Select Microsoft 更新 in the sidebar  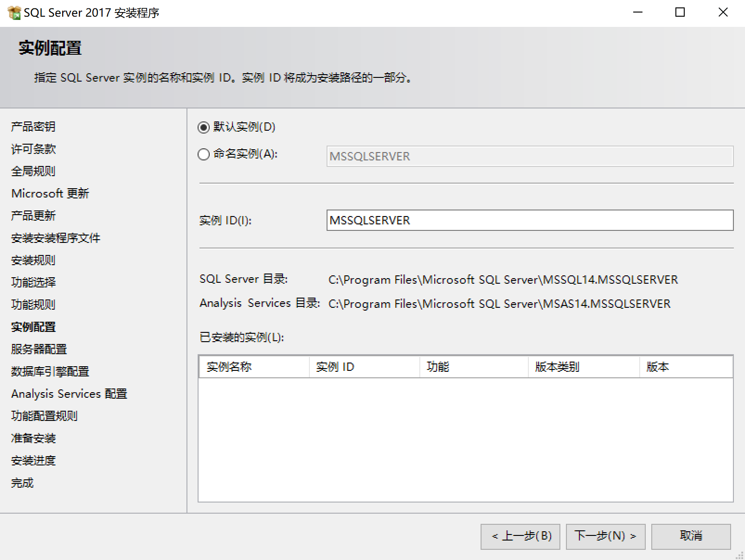(x=50, y=193)
